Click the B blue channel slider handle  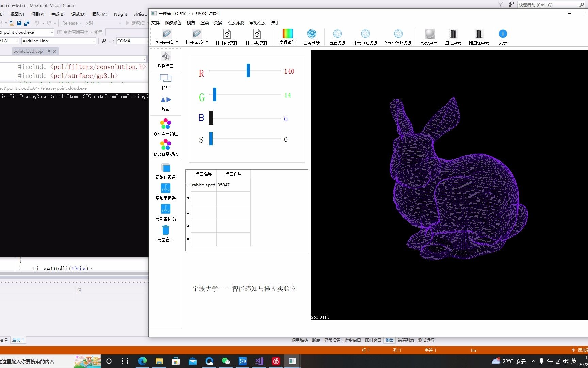[x=211, y=118]
